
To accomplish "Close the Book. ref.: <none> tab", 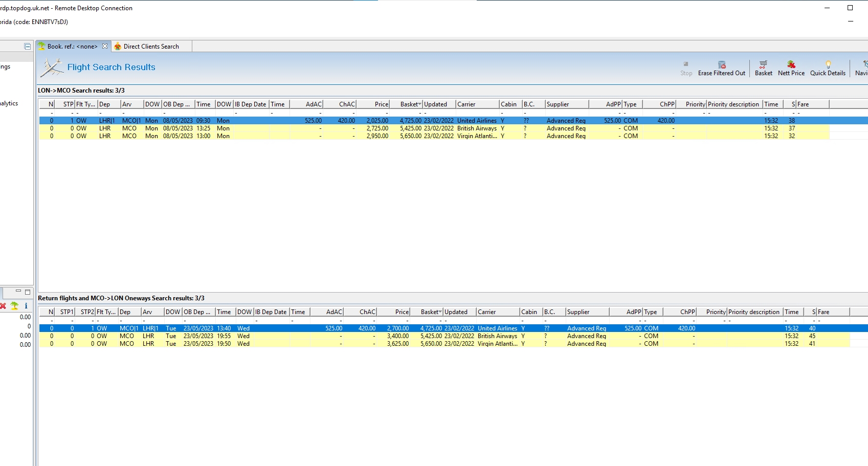I will [105, 46].
